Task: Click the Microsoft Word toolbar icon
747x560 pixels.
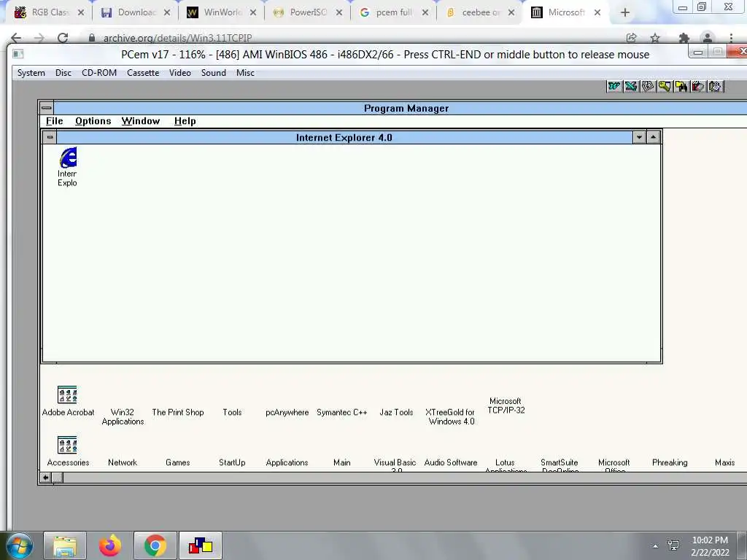Action: coord(614,86)
